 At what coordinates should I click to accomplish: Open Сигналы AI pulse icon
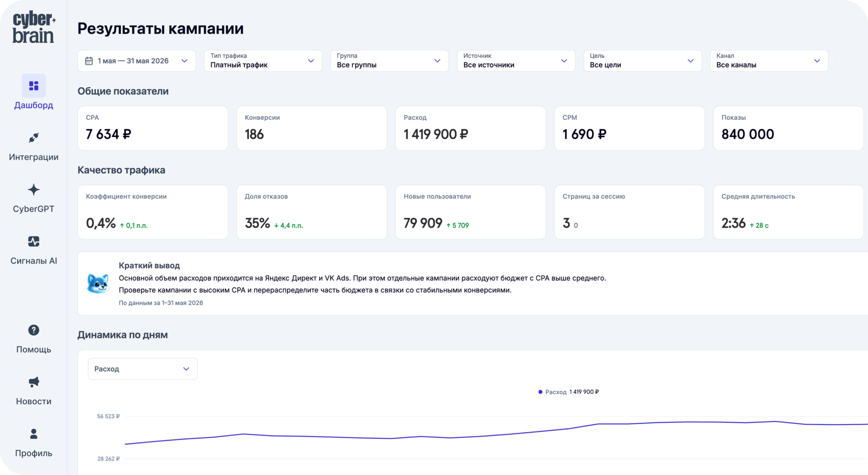[34, 242]
